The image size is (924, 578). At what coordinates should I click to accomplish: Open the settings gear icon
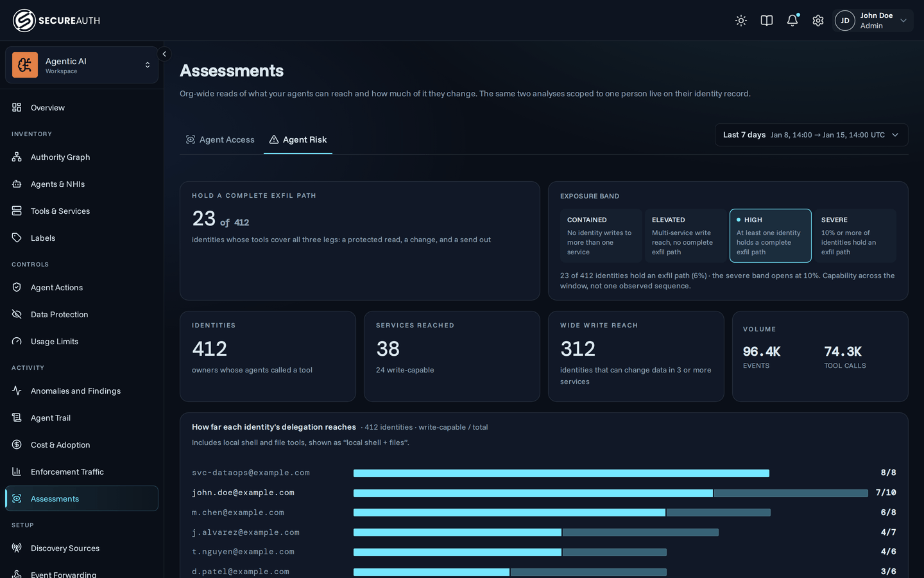point(818,21)
